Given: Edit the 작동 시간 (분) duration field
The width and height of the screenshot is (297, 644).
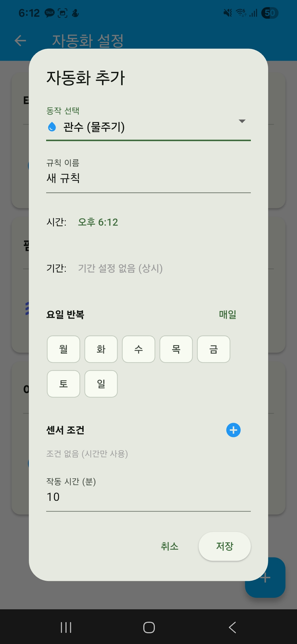Looking at the screenshot, I should point(148,497).
